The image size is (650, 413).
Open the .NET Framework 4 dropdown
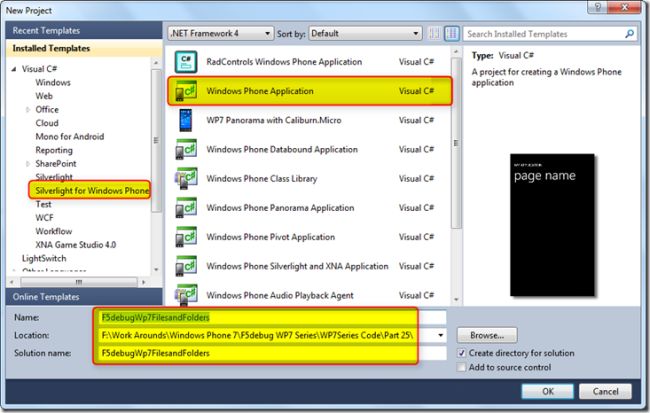point(221,34)
